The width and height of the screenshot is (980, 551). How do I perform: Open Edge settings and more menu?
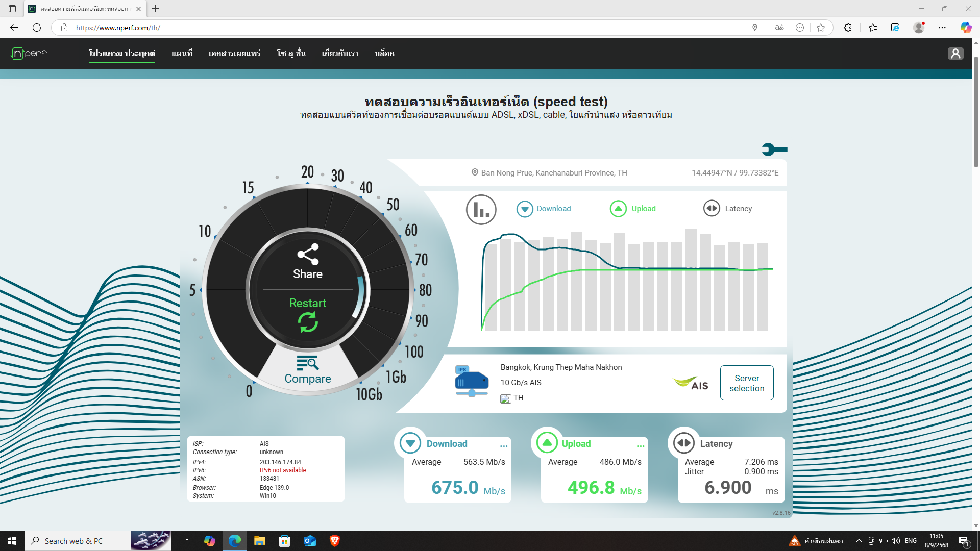(942, 28)
